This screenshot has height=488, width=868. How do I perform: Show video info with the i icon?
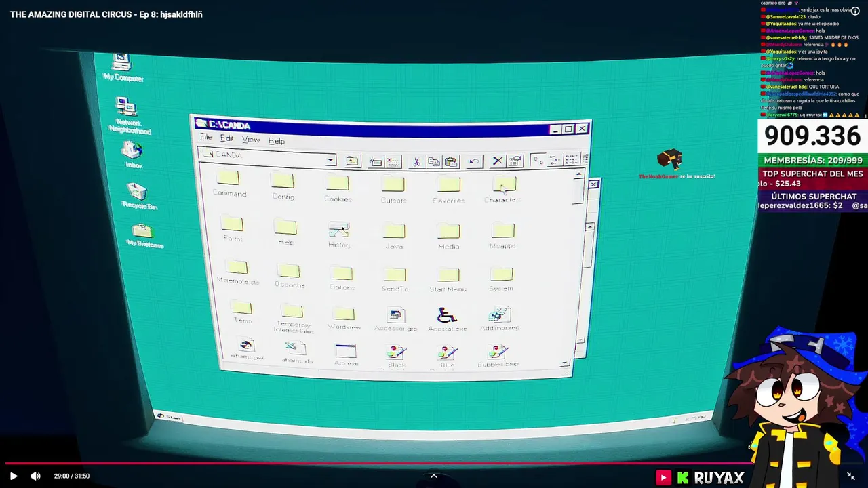855,11
